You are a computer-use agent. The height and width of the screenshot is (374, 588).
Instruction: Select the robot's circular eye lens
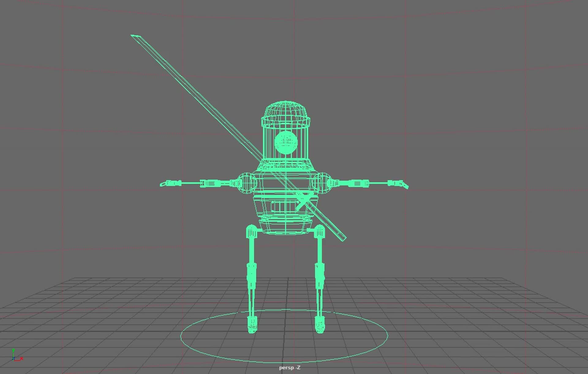[286, 143]
